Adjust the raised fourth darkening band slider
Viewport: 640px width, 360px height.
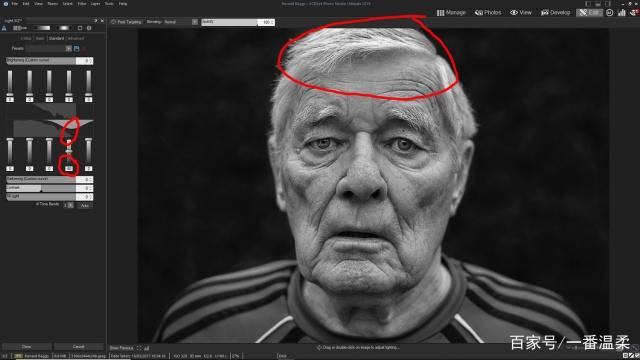[69, 152]
